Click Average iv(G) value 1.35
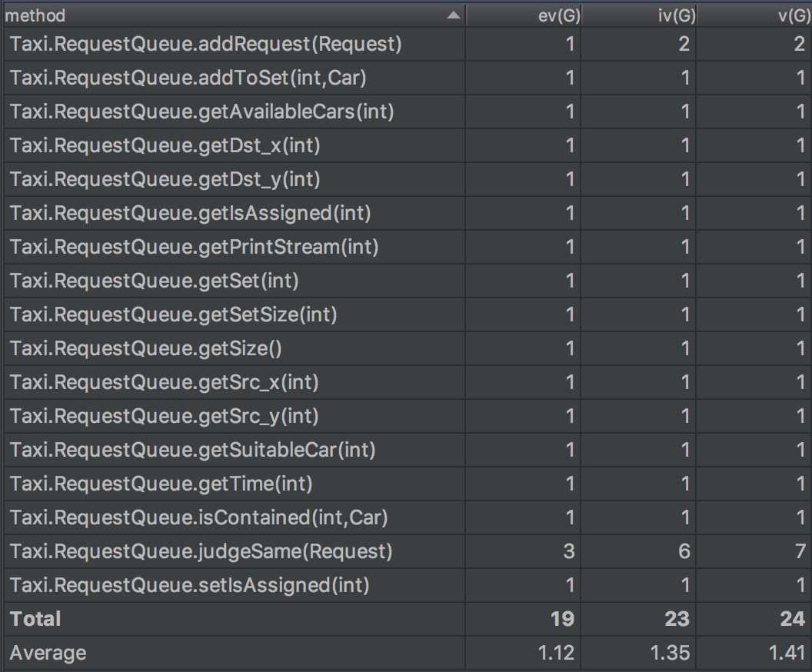The image size is (812, 672). click(671, 653)
